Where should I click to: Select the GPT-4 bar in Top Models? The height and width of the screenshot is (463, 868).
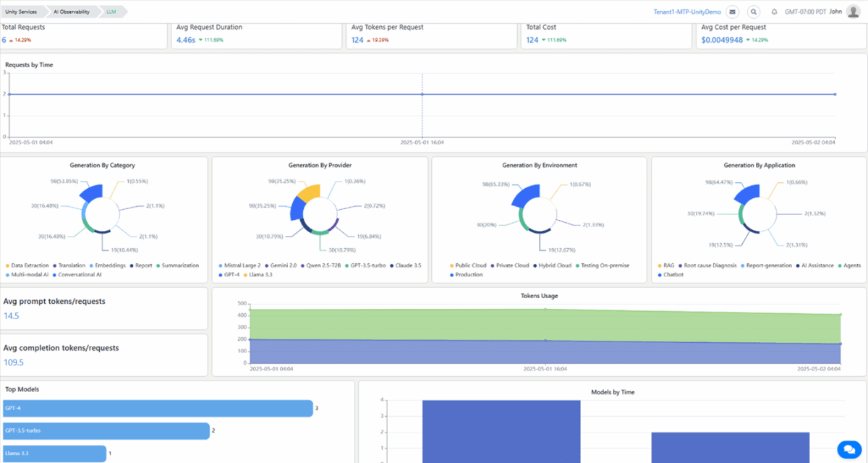157,408
